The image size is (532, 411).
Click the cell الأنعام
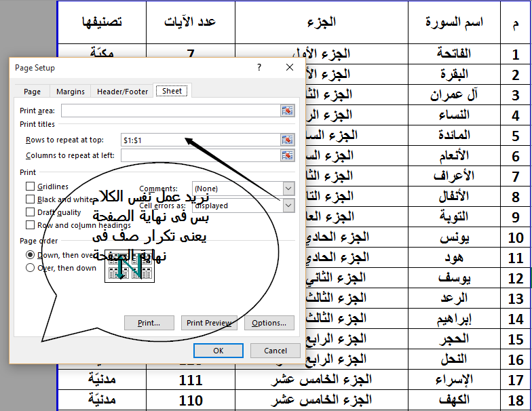coord(455,156)
